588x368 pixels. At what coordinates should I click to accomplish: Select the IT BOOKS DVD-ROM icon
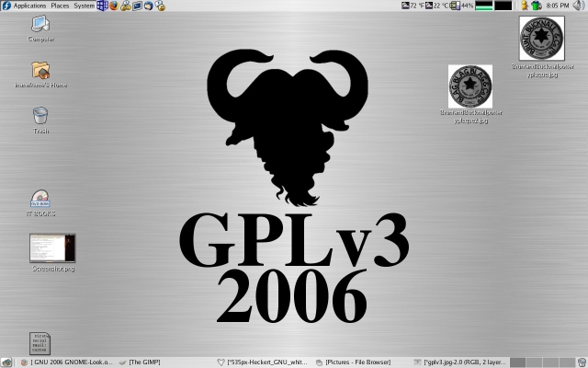[40, 203]
